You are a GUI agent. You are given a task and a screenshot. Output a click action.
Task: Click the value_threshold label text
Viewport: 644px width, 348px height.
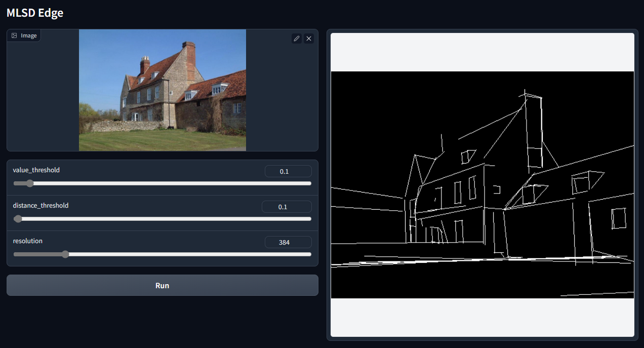(36, 170)
